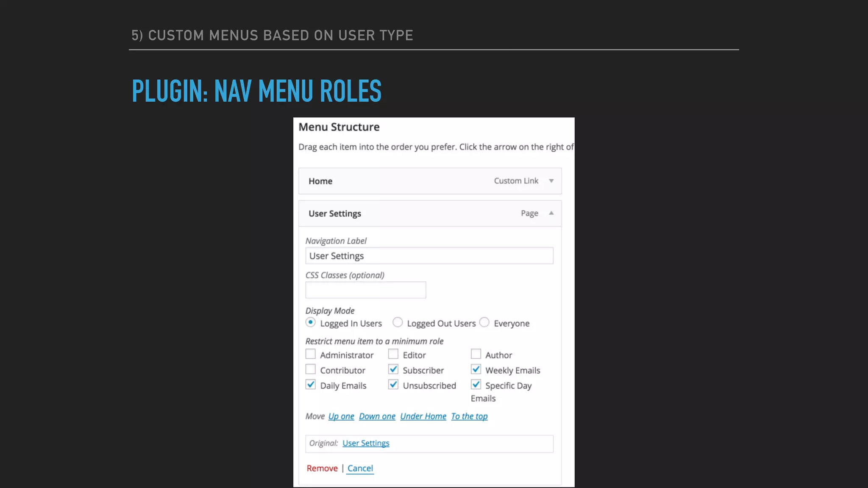
Task: Click the Plugin: Nav Menu Roles slide title
Action: 256,91
